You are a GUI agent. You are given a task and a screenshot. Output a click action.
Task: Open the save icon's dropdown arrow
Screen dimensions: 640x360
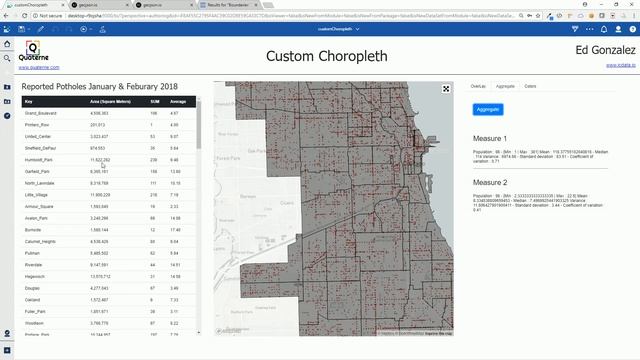[29, 29]
